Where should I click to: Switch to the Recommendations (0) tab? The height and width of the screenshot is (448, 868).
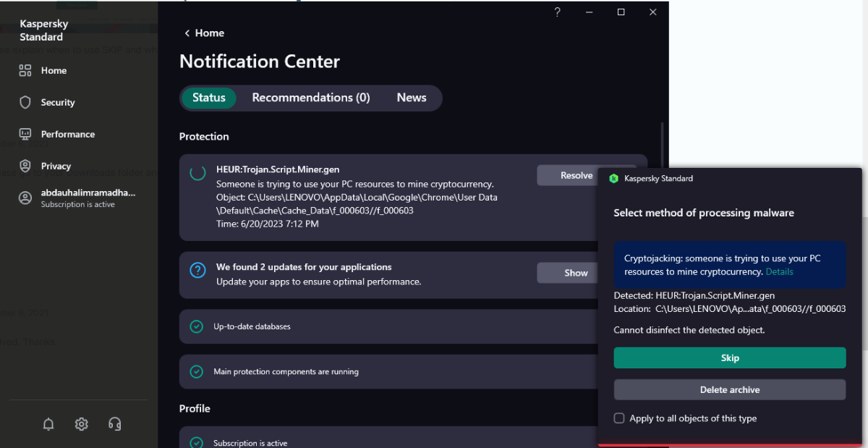(x=310, y=98)
